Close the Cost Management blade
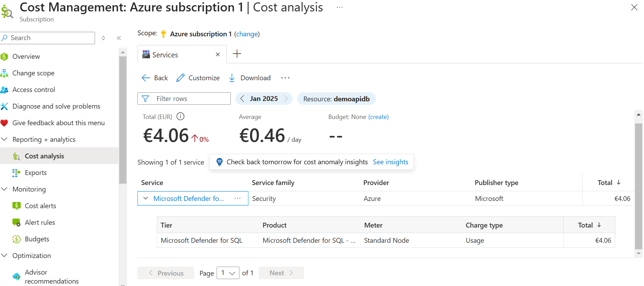644x286 pixels. coord(634,7)
